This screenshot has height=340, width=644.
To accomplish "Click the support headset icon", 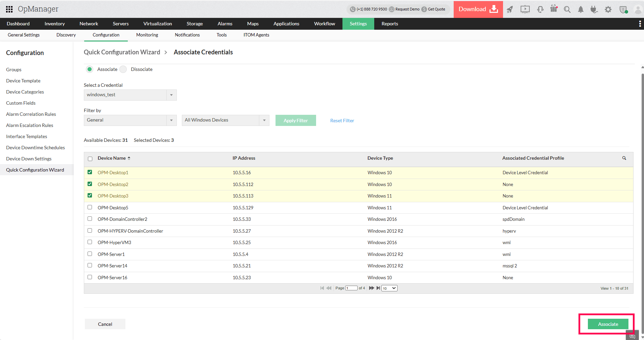I will (540, 9).
